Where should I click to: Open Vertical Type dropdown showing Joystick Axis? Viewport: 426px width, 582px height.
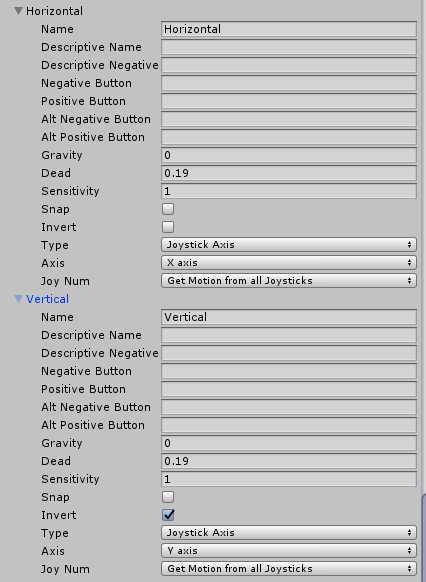click(x=289, y=533)
